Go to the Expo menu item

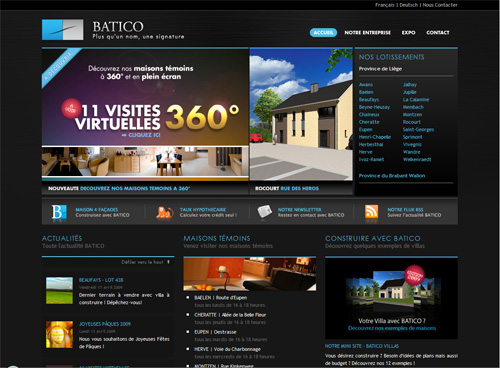click(408, 32)
